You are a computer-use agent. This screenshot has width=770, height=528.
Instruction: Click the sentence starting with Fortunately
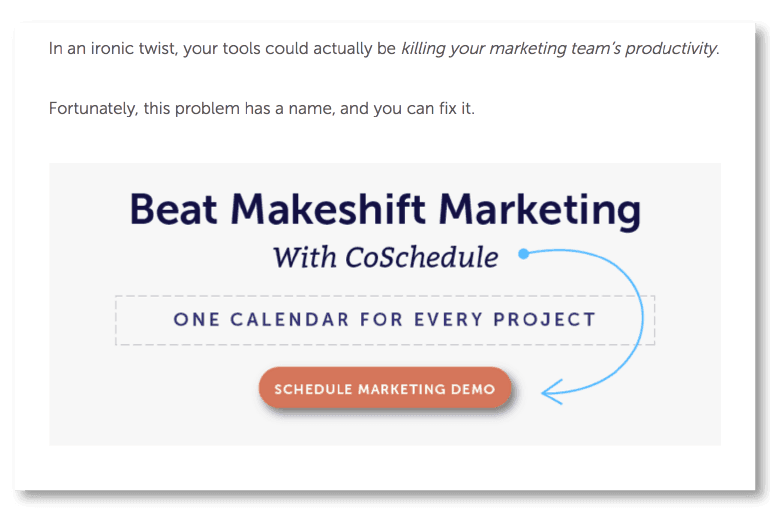pos(262,108)
